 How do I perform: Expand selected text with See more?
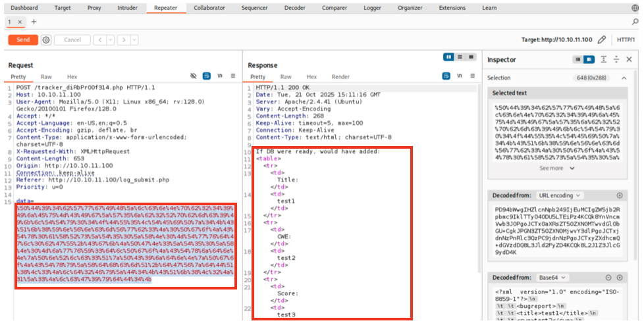click(557, 168)
